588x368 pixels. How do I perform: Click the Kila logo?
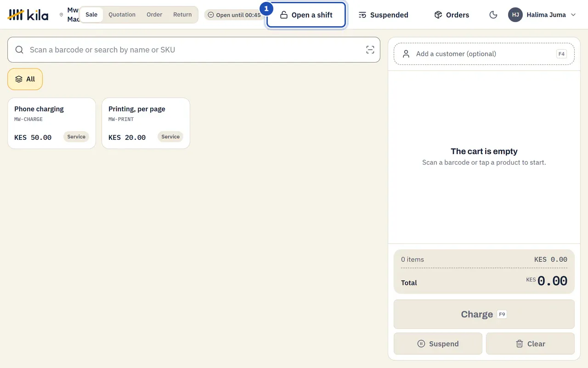pyautogui.click(x=28, y=15)
